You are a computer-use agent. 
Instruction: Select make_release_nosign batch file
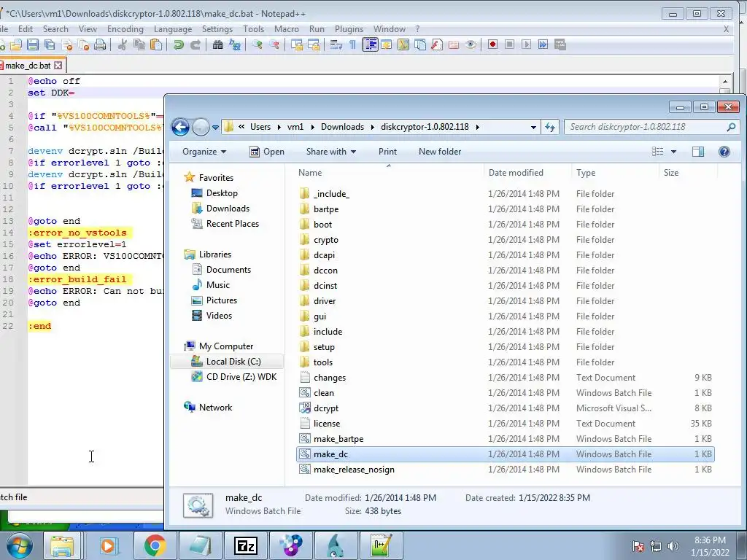354,470
